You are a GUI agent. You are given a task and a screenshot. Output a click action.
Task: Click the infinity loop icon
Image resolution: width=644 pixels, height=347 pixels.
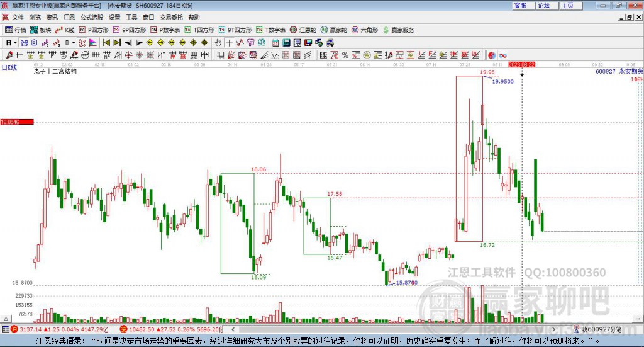point(502,55)
